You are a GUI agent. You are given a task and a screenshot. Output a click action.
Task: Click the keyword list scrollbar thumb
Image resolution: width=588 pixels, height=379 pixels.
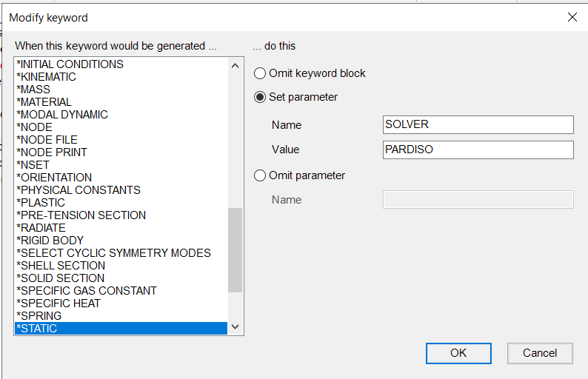pyautogui.click(x=235, y=249)
